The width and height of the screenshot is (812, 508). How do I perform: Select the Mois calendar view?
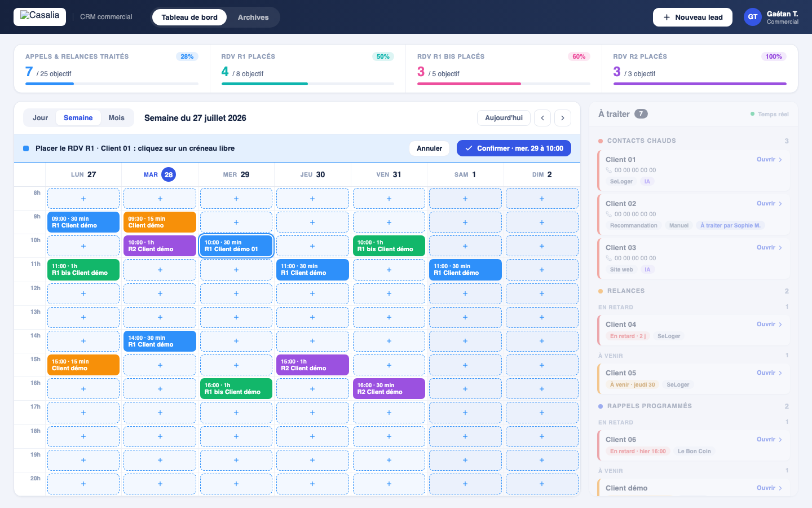tap(117, 118)
